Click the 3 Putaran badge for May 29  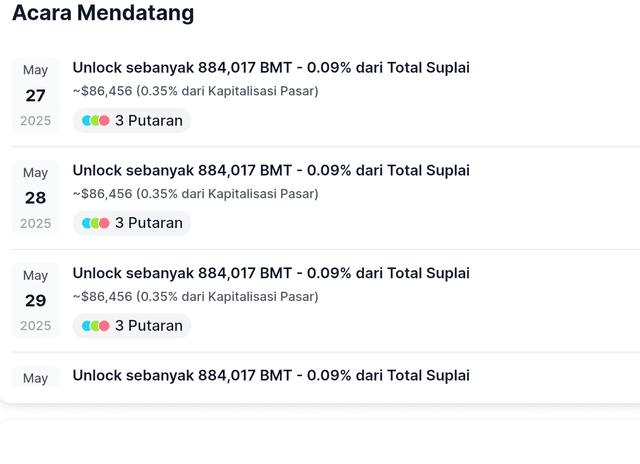(x=132, y=326)
